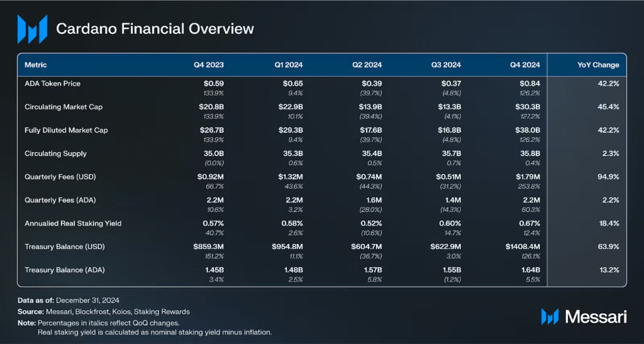Click the YoY change value '13.2%'

coord(610,270)
